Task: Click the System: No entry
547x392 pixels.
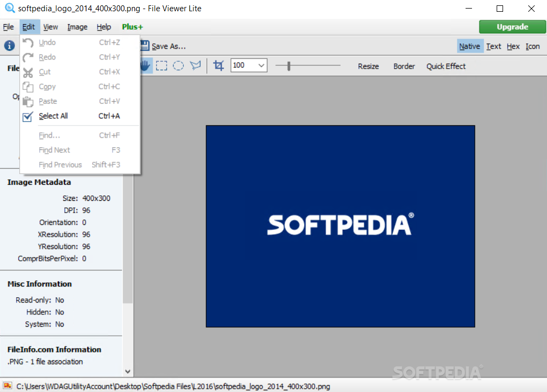Action: tap(44, 324)
